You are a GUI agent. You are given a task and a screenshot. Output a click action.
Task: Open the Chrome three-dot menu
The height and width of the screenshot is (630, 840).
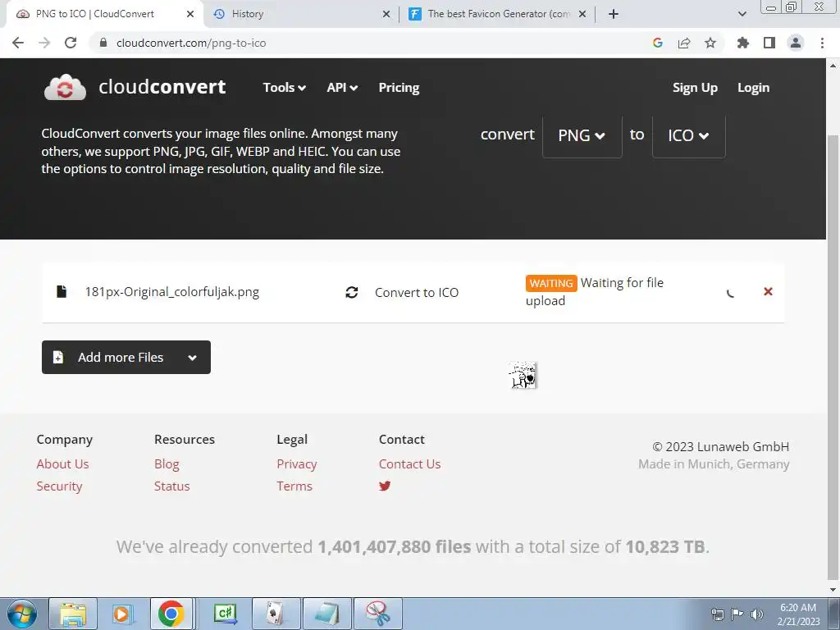822,43
